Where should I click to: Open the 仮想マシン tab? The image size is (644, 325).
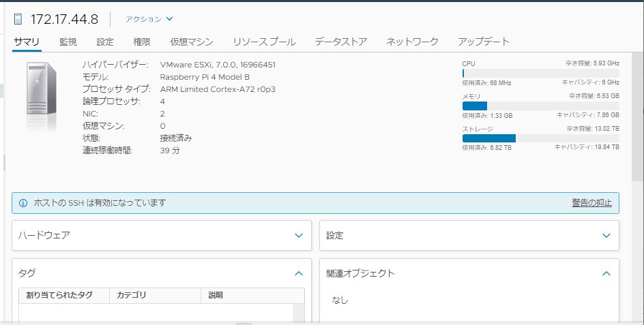192,42
